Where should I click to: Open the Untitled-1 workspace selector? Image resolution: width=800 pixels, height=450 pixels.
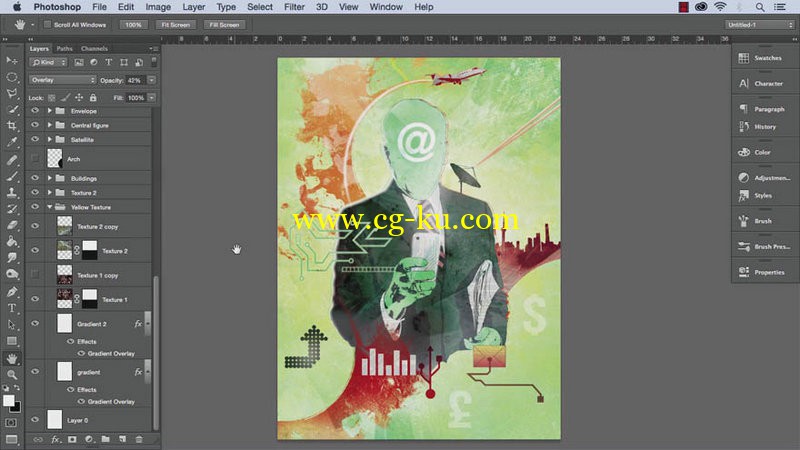point(760,24)
